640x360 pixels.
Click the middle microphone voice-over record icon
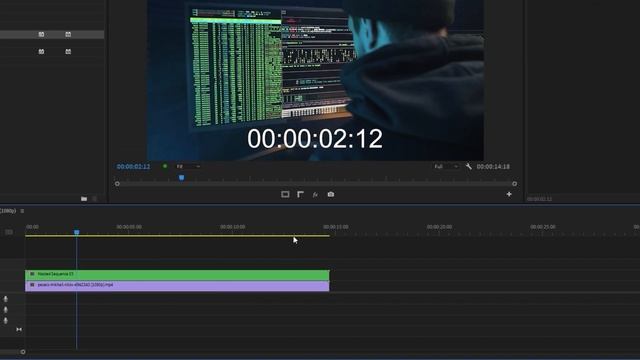tap(6, 310)
